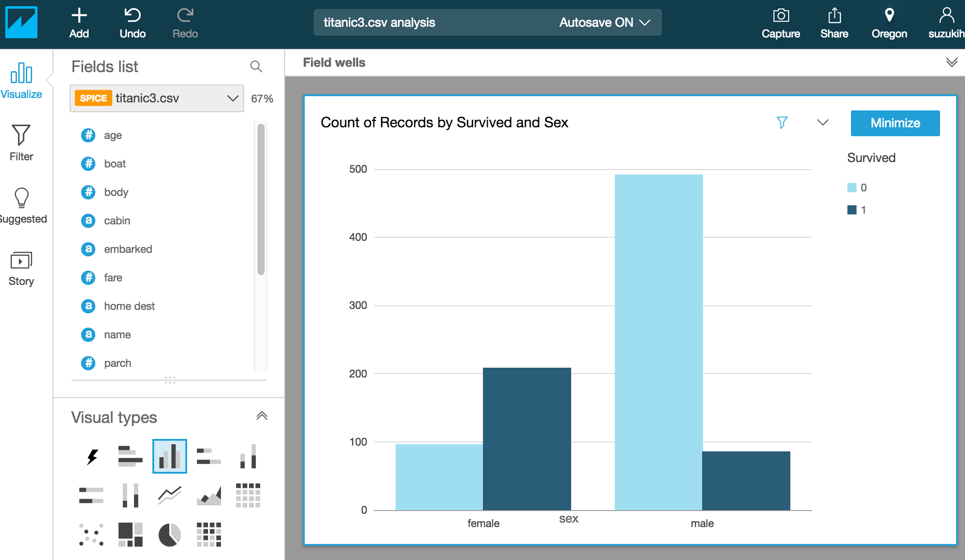Collapse the Visual types section
Viewport: 965px width, 560px height.
click(262, 416)
